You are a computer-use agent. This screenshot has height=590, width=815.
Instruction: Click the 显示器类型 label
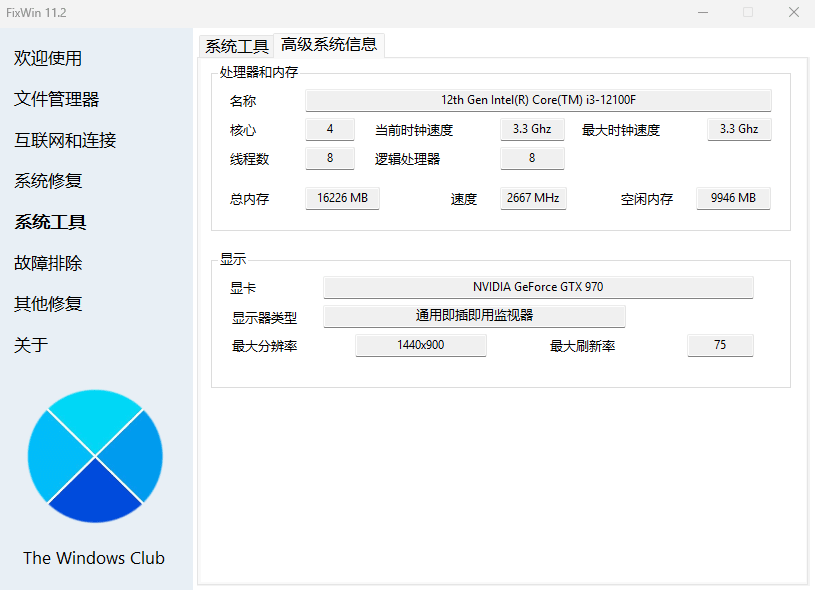(x=264, y=318)
